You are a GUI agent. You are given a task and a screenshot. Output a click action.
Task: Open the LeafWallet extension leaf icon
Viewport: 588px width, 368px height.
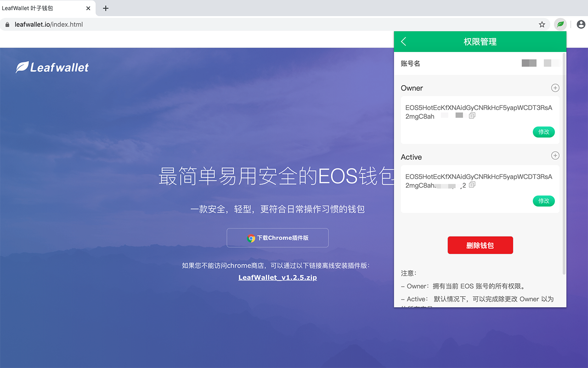click(560, 24)
